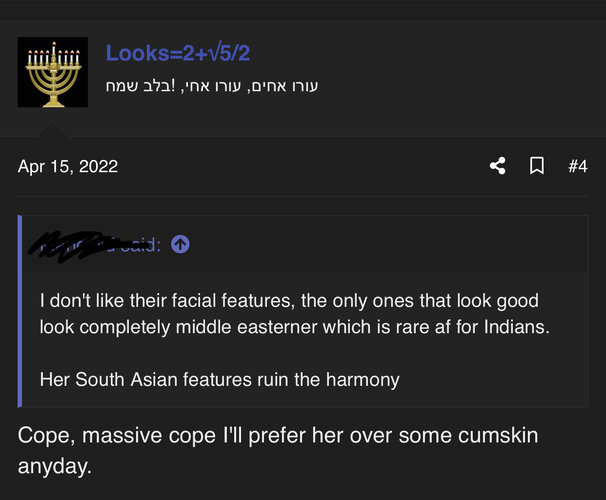Share post number four via share icon
Image resolution: width=606 pixels, height=500 pixels.
click(x=498, y=166)
